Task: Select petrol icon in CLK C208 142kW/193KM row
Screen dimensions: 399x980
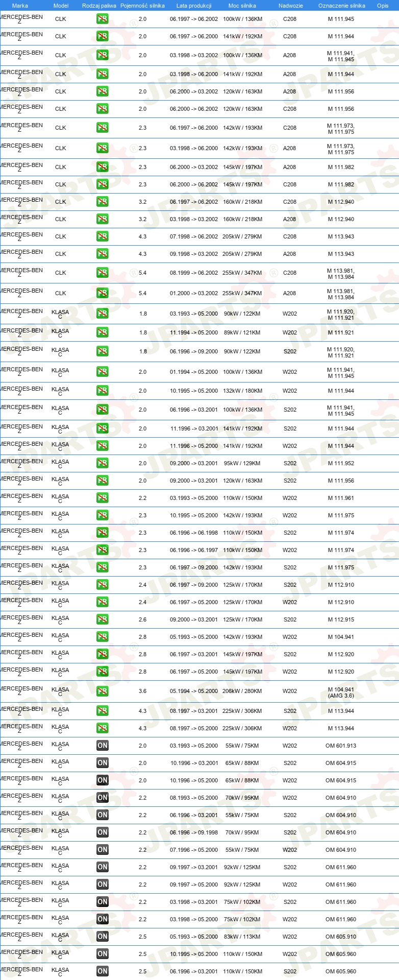Action: click(x=103, y=128)
